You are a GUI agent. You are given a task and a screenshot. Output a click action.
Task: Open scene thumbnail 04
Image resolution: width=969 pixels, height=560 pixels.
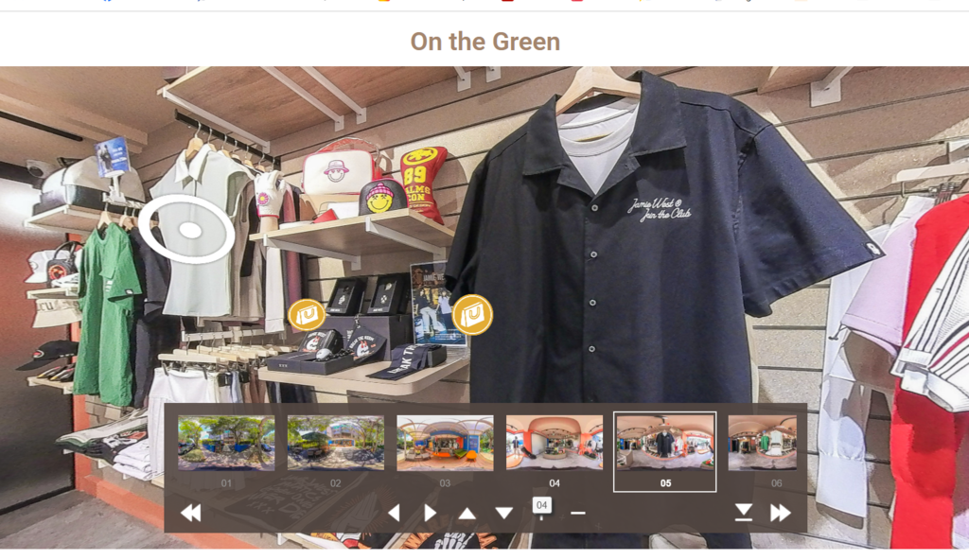(x=555, y=443)
